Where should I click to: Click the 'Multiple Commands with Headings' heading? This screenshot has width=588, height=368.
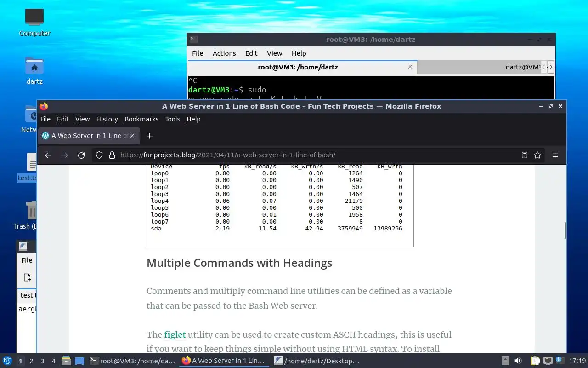click(239, 263)
